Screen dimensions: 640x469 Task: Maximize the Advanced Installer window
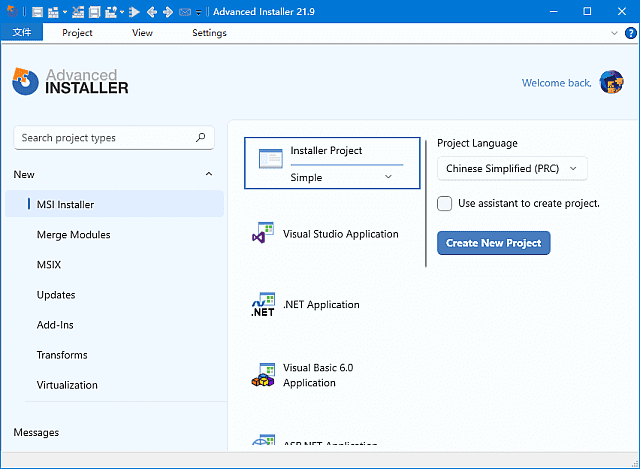tap(587, 11)
